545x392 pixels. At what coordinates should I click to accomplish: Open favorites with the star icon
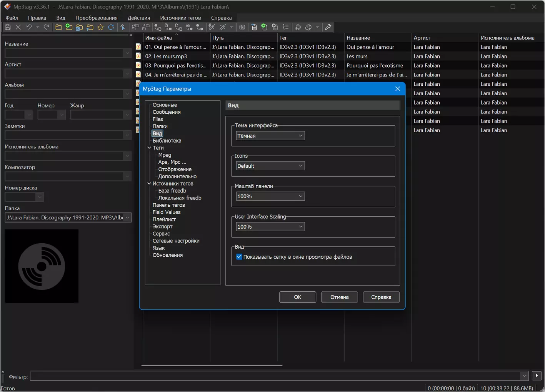(100, 27)
